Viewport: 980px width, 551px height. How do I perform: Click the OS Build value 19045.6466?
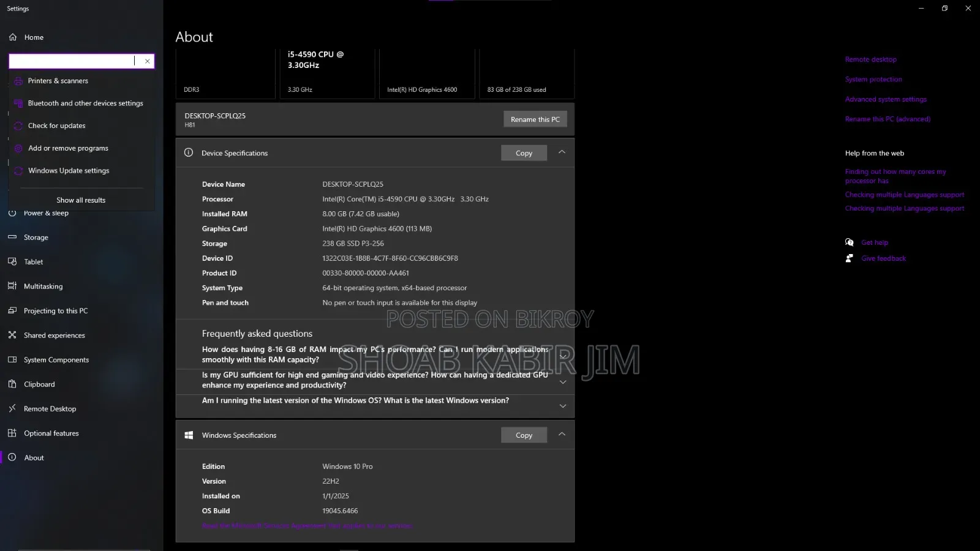340,511
